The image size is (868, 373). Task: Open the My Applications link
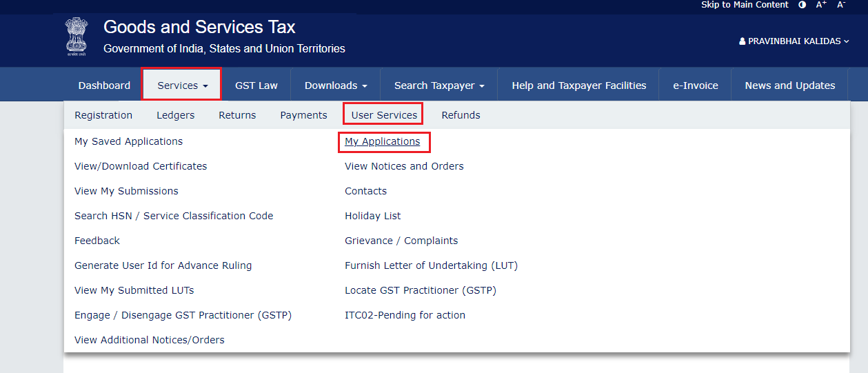(x=383, y=141)
